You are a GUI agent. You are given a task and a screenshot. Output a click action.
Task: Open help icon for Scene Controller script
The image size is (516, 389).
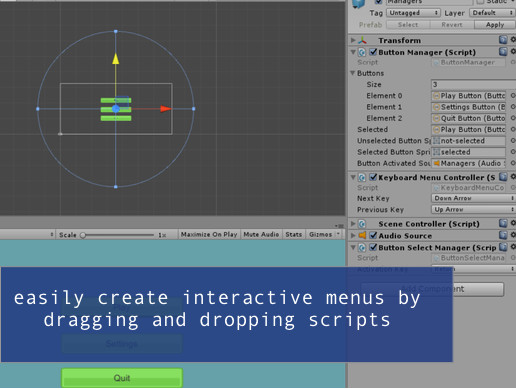click(503, 223)
